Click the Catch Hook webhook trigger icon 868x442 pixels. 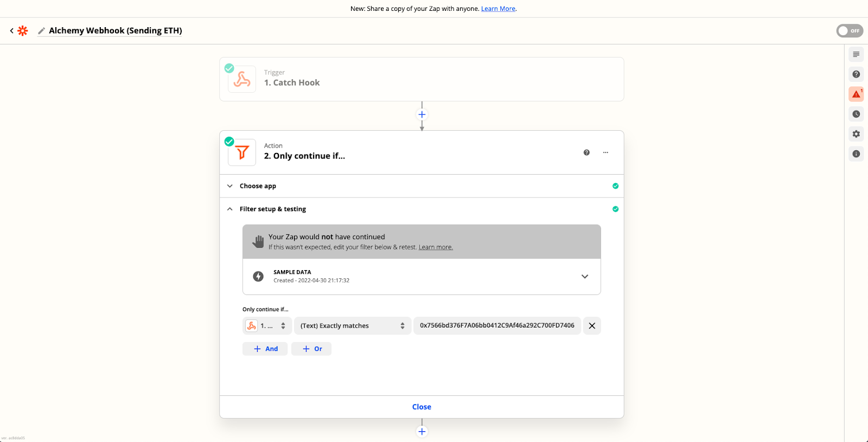[242, 80]
